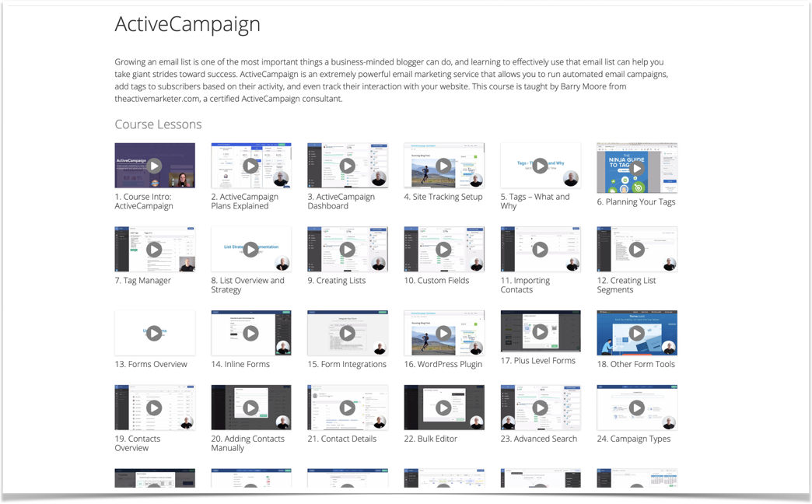Viewport: 812px width, 504px height.
Task: Open the '24. Campaign Types' title link
Action: coord(634,439)
